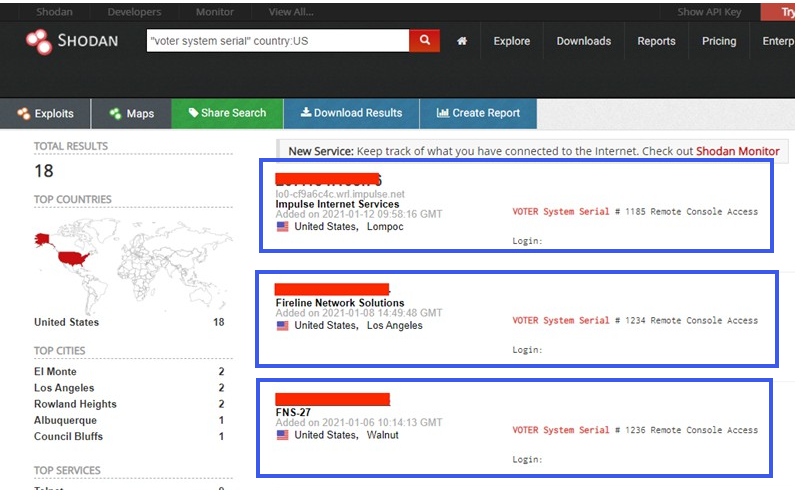Open the Pricing page
799x490 pixels.
[x=719, y=41]
